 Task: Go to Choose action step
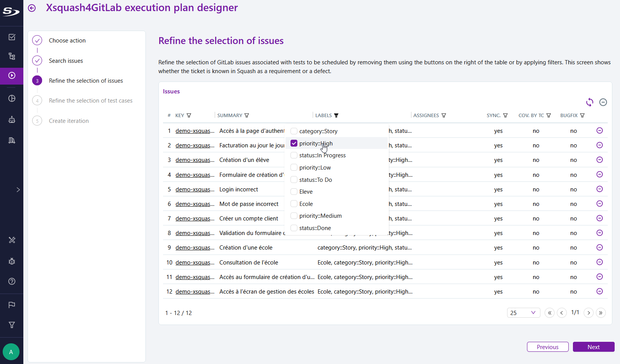(x=67, y=41)
